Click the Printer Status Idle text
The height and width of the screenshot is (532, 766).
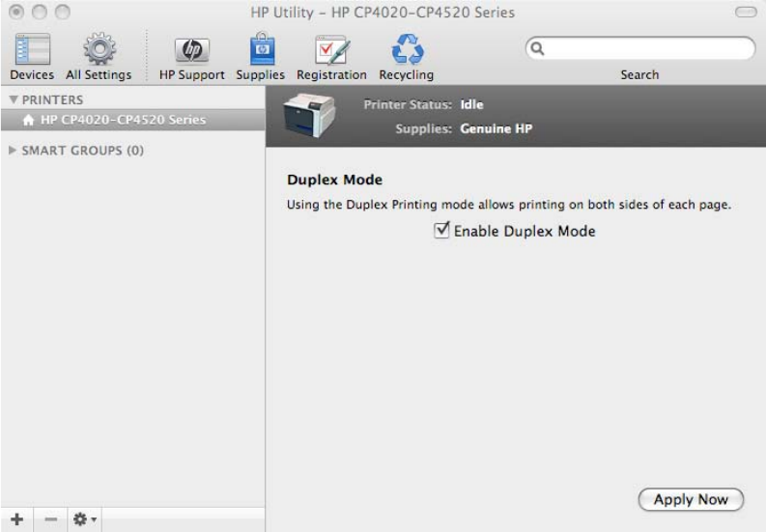point(423,104)
